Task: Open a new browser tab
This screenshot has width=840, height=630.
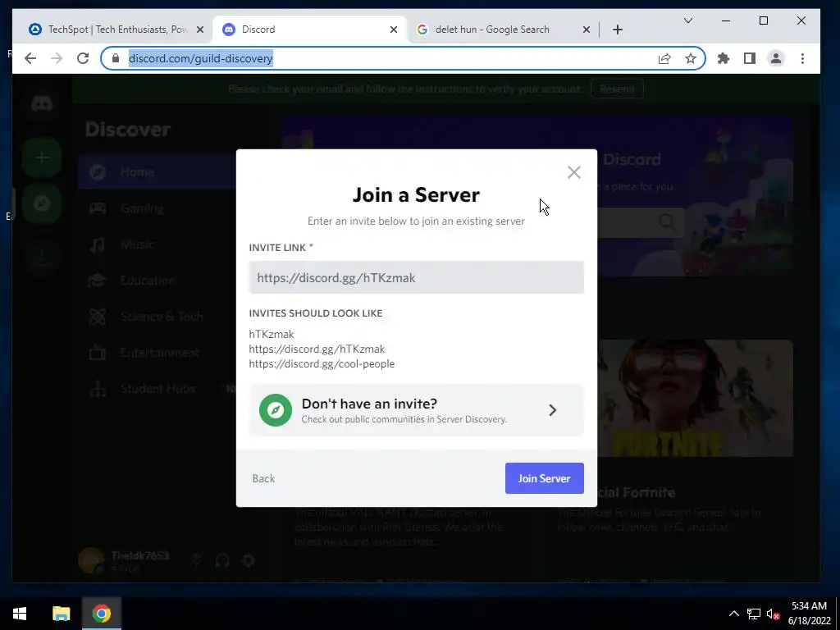Action: (618, 30)
